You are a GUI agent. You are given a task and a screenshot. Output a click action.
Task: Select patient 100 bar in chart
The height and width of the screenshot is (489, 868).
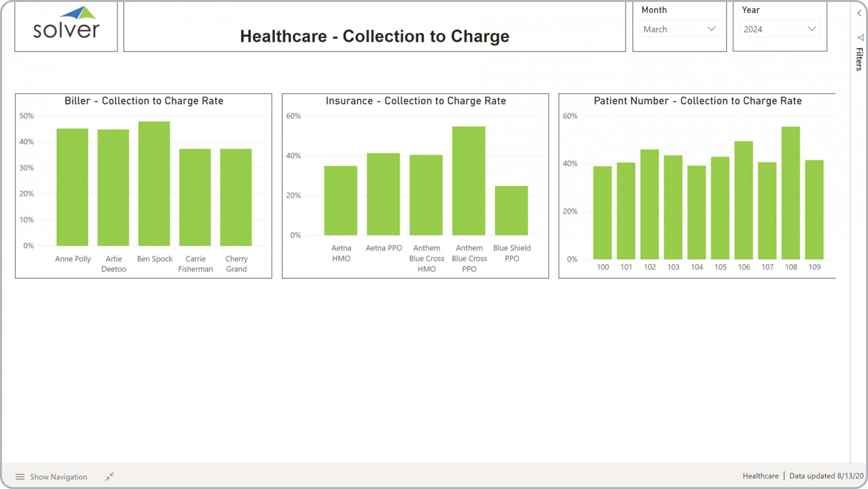[602, 213]
